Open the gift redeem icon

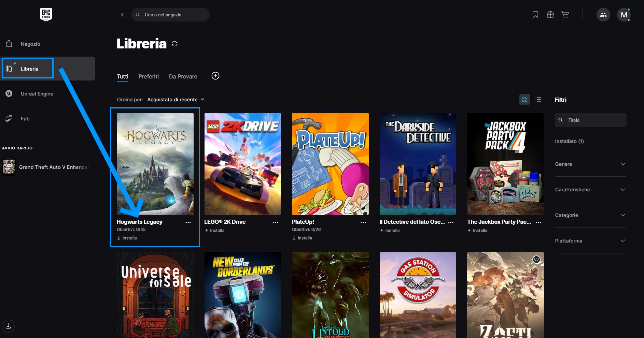tap(550, 15)
